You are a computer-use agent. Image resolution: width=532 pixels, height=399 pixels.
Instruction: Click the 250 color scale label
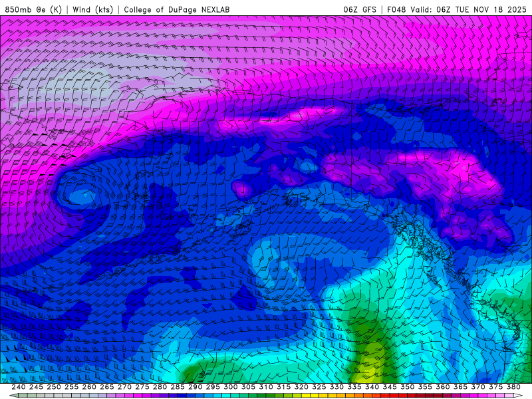54,387
